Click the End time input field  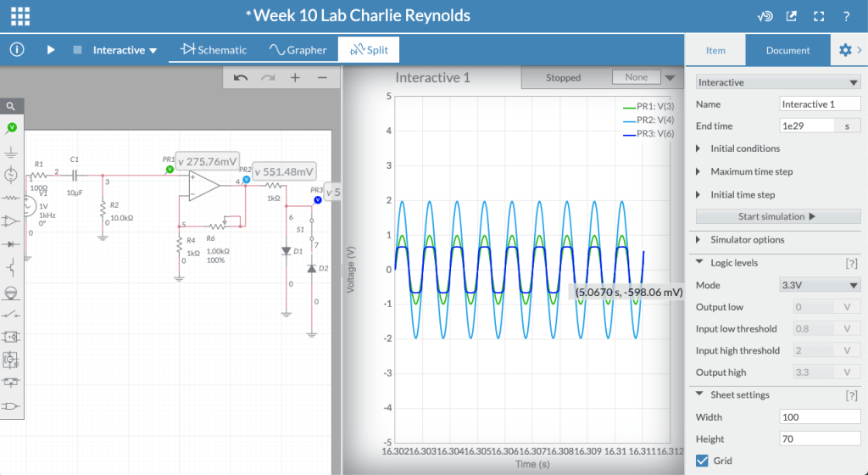(806, 126)
